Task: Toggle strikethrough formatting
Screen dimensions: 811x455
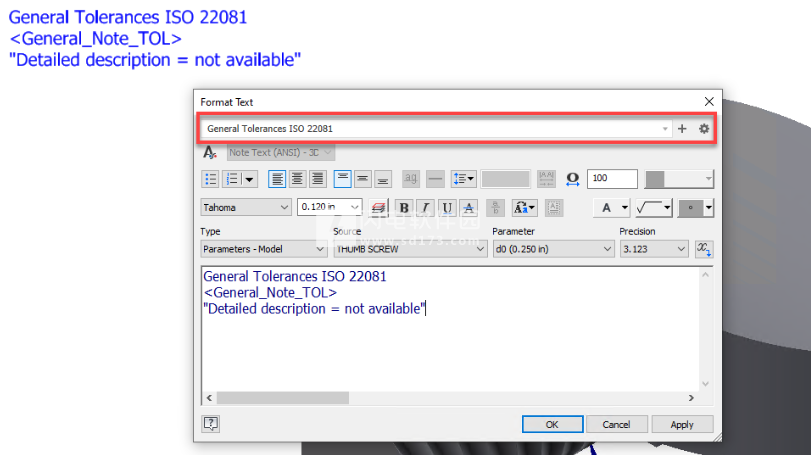Action: (469, 208)
